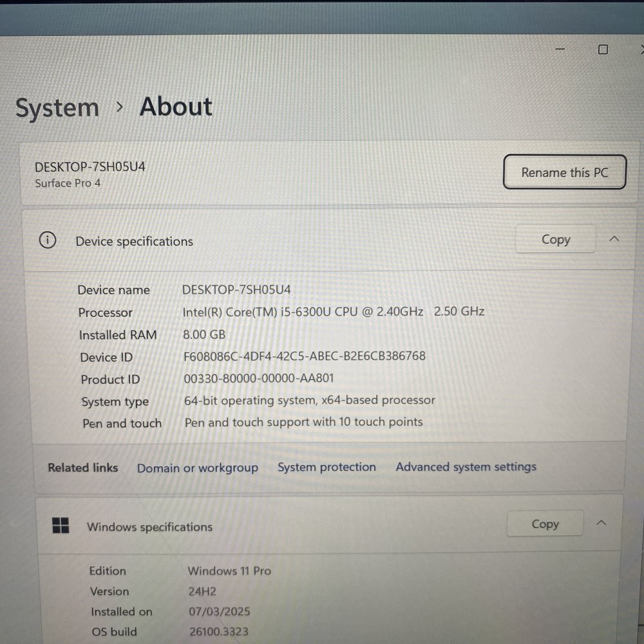Click the Surface Pro 4 model text
The width and height of the screenshot is (644, 644).
click(x=68, y=183)
